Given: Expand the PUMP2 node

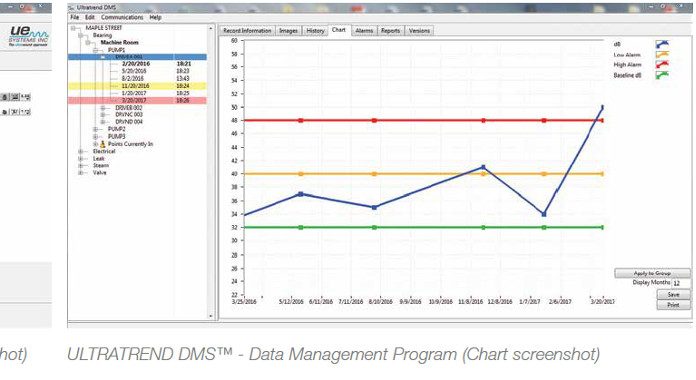Looking at the screenshot, I should pyautogui.click(x=95, y=129).
